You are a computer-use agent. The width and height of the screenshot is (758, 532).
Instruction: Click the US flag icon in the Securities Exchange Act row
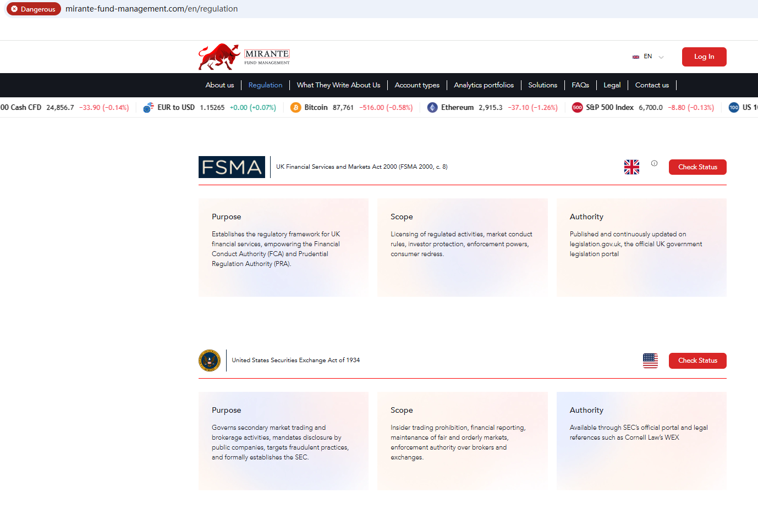pos(650,361)
